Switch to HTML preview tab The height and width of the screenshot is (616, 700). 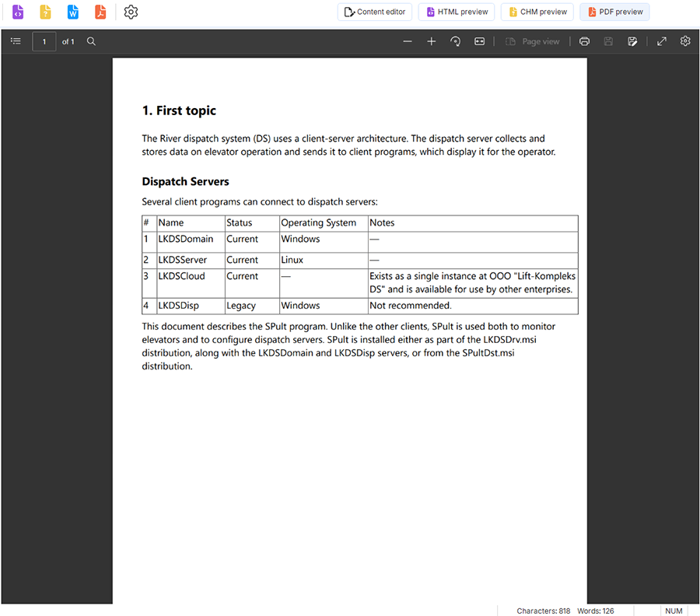[x=457, y=12]
